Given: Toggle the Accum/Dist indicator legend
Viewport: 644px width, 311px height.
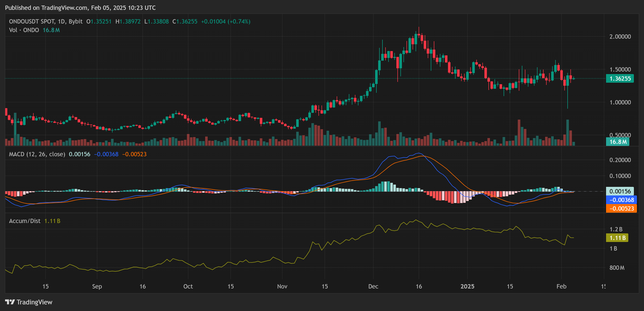Looking at the screenshot, I should click(x=24, y=221).
